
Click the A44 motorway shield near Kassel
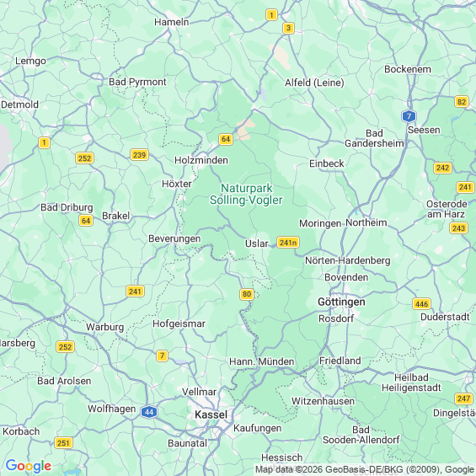[149, 412]
